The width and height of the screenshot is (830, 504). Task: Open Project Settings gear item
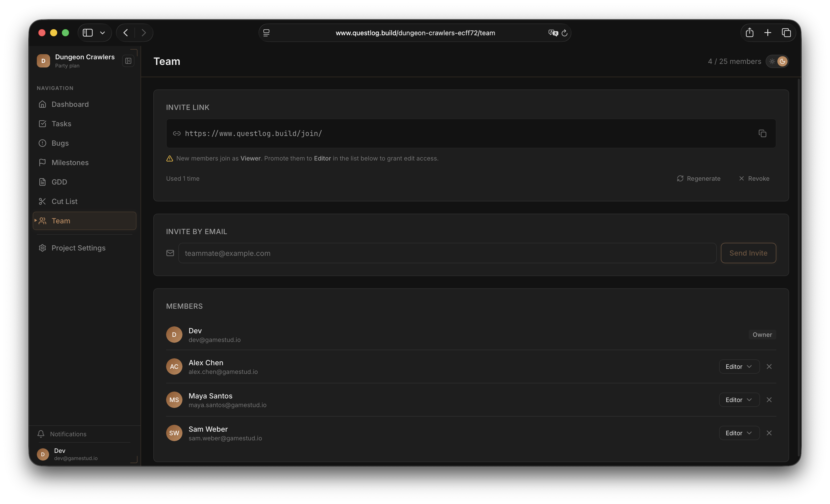click(x=78, y=248)
